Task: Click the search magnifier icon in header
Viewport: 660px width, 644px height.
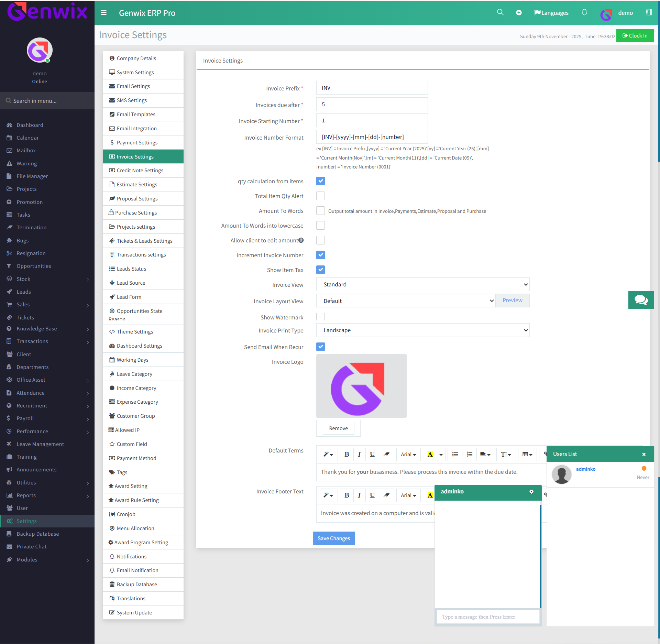Action: coord(500,12)
